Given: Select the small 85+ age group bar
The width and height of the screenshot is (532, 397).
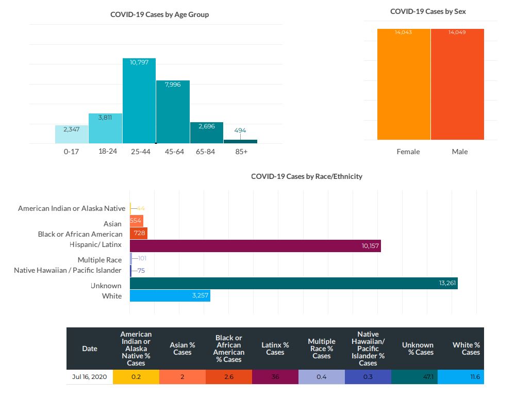Looking at the screenshot, I should coord(240,141).
